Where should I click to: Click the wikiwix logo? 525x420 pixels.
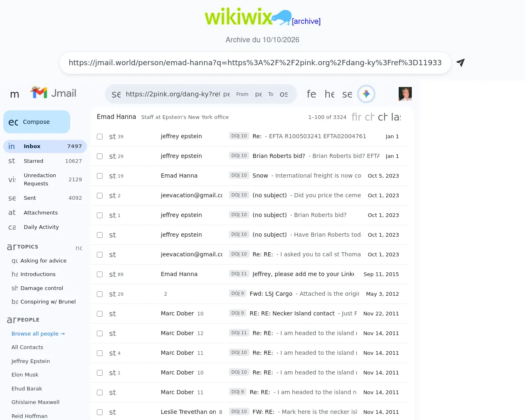248,18
